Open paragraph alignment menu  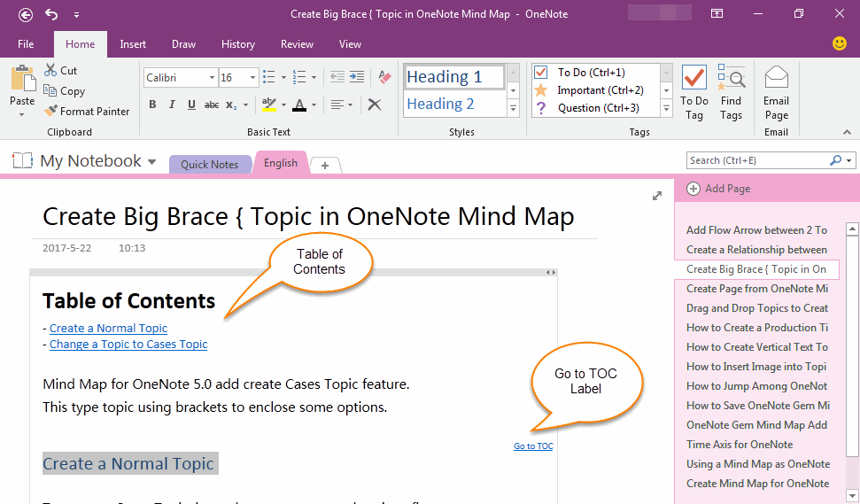[x=342, y=105]
